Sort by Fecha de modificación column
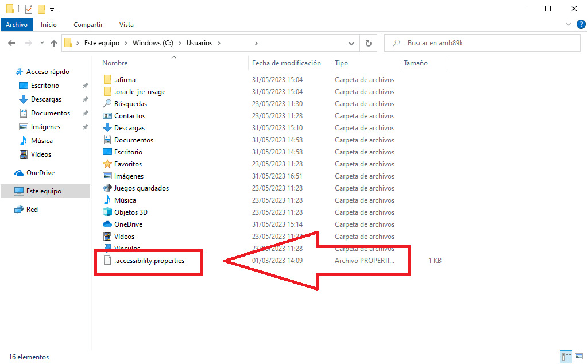This screenshot has width=588, height=364. [286, 63]
